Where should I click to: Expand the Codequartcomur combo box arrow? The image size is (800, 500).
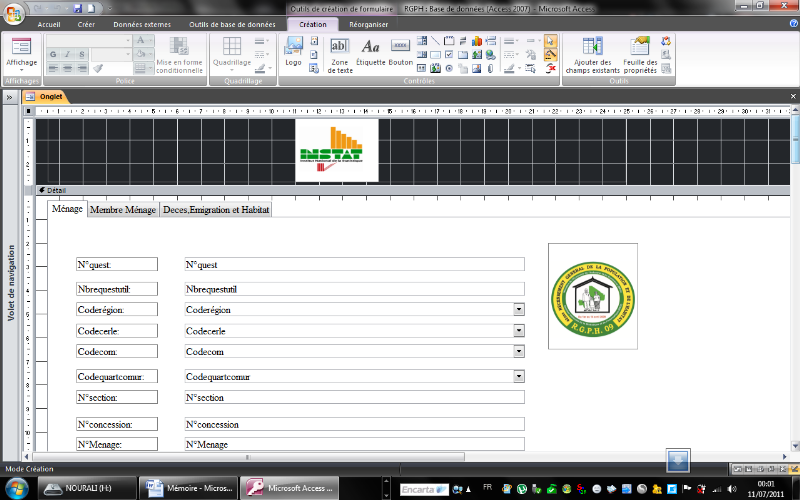coord(519,376)
